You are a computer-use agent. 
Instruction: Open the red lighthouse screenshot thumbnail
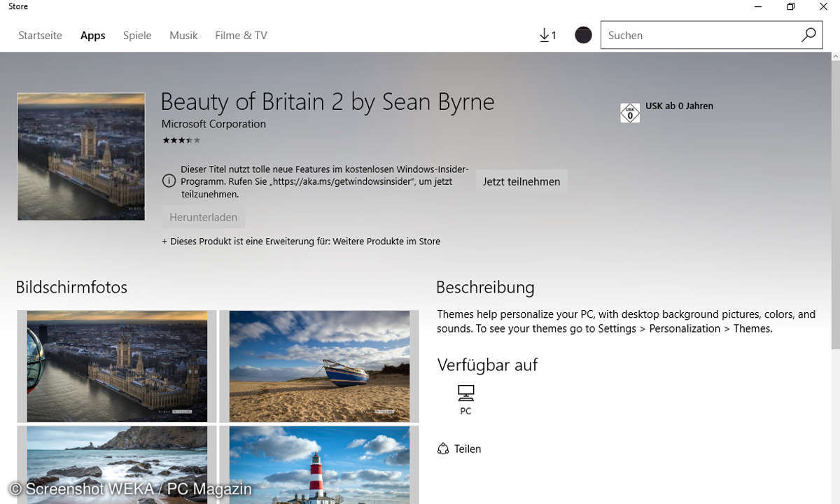319,465
